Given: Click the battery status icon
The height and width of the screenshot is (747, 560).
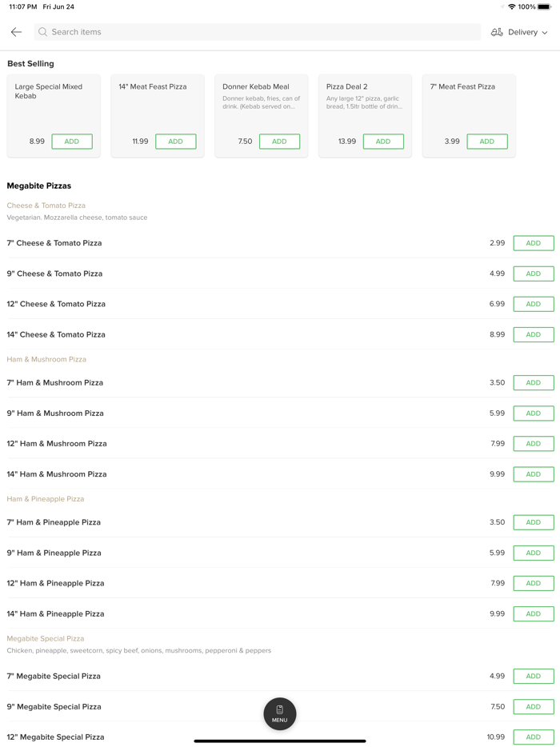Looking at the screenshot, I should [x=544, y=6].
